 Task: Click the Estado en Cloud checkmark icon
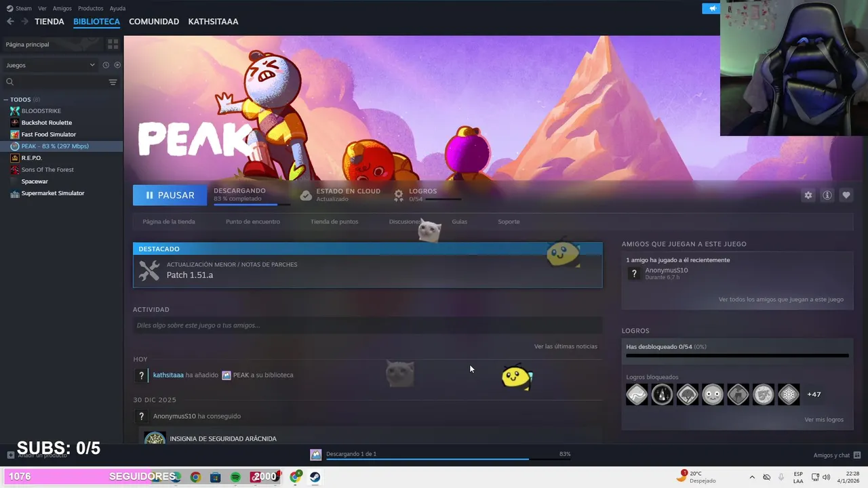pos(306,195)
